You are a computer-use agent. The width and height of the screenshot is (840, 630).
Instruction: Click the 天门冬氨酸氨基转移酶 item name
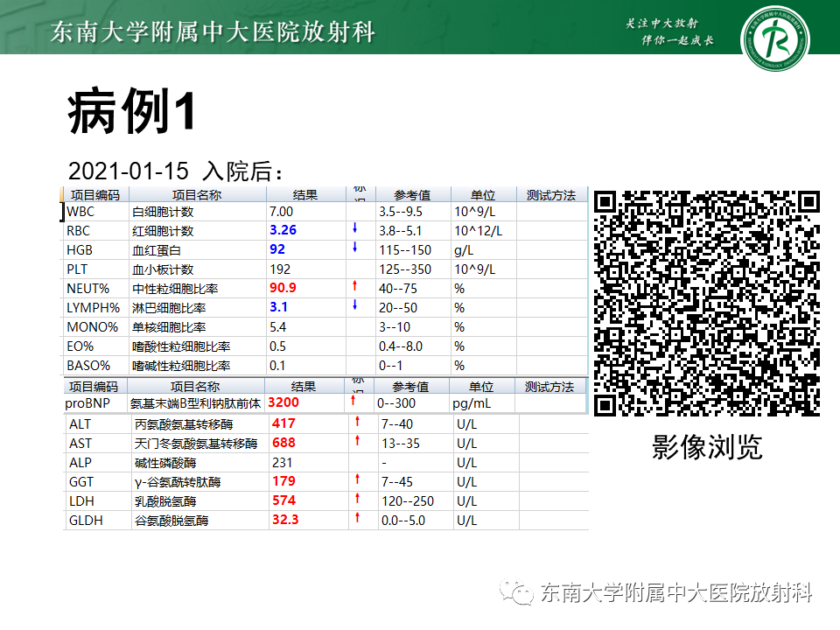pyautogui.click(x=196, y=444)
